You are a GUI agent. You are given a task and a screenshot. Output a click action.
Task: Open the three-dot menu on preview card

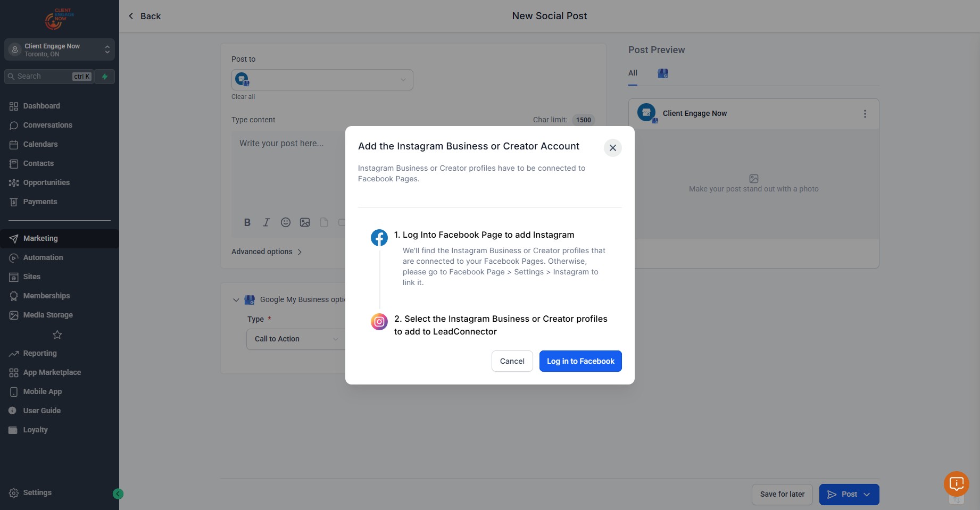tap(865, 114)
